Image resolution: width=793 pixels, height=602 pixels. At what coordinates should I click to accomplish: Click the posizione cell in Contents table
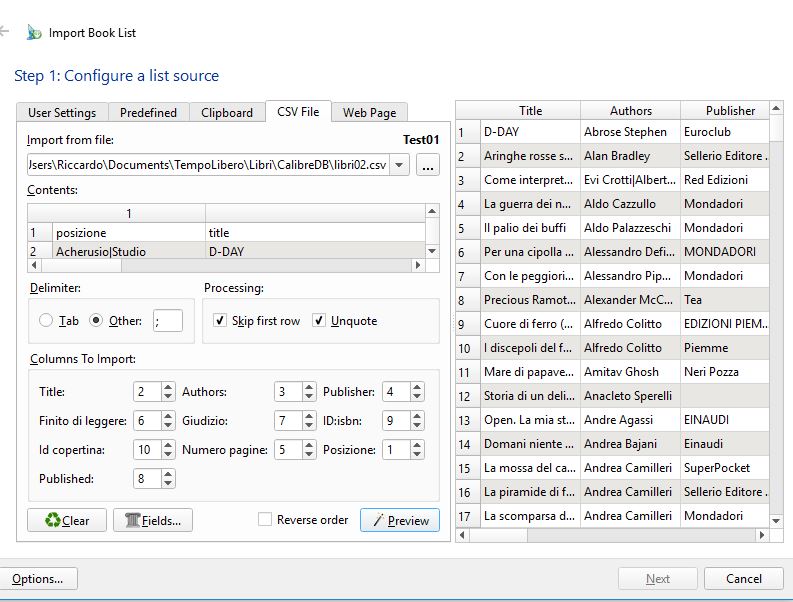click(x=129, y=233)
